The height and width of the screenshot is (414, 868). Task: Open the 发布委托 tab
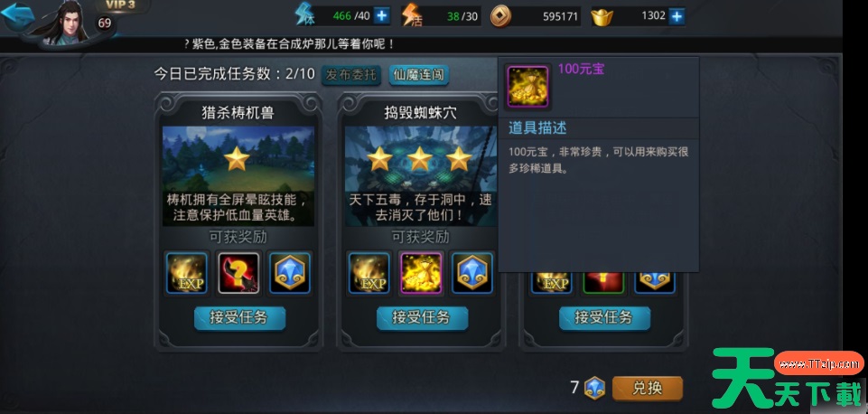pos(351,75)
